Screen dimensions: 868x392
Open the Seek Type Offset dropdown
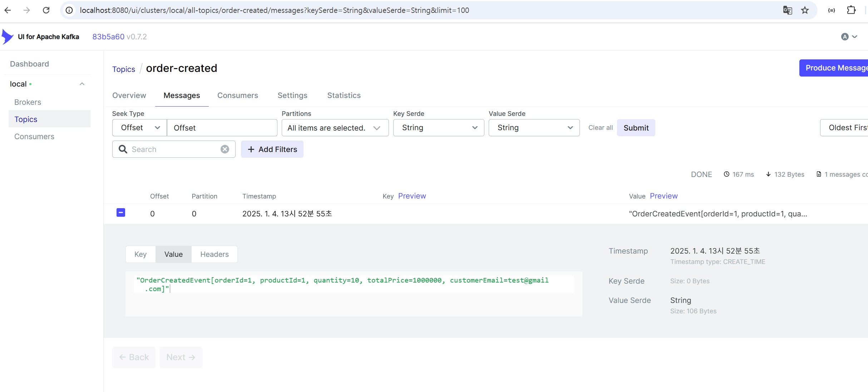click(x=140, y=128)
